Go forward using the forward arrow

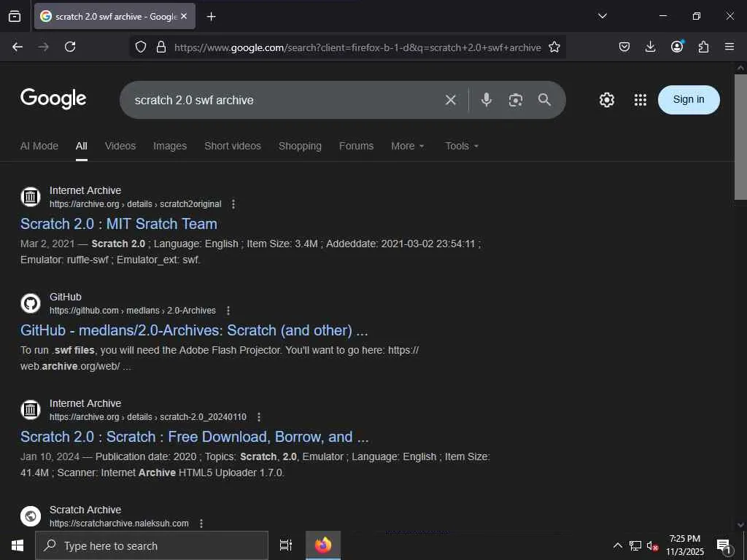43,47
